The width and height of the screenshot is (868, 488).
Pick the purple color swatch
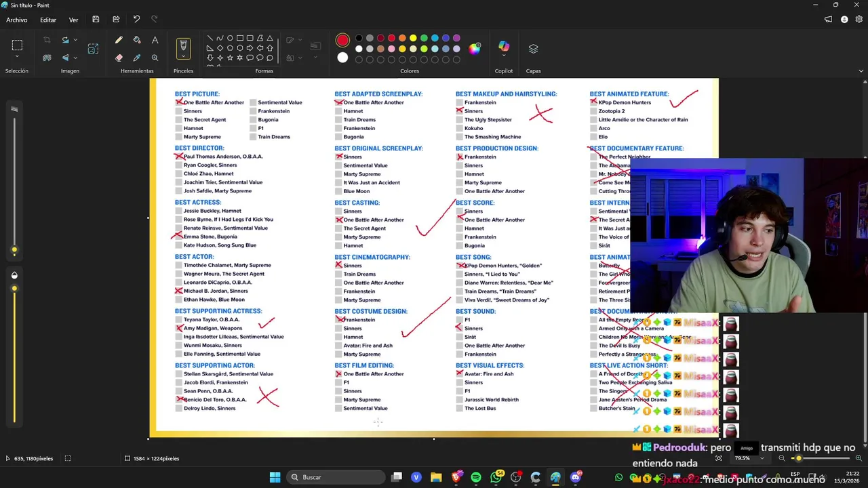point(456,38)
